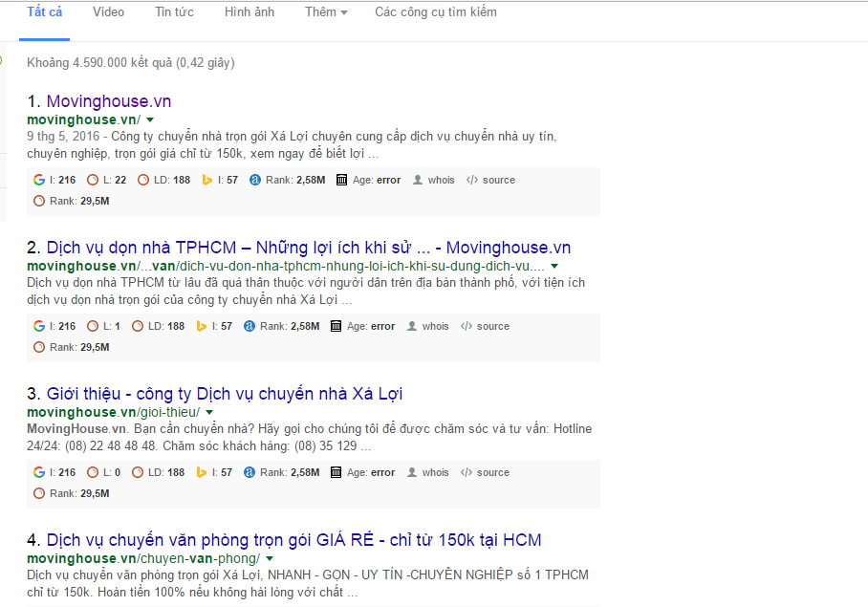The image size is (868, 607).
Task: Open the Tin tức tab
Action: pos(174,12)
